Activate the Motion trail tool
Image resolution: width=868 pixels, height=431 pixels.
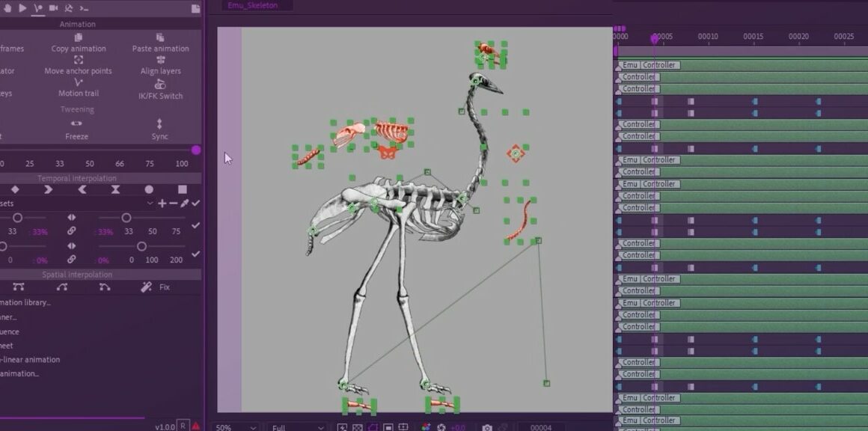78,82
